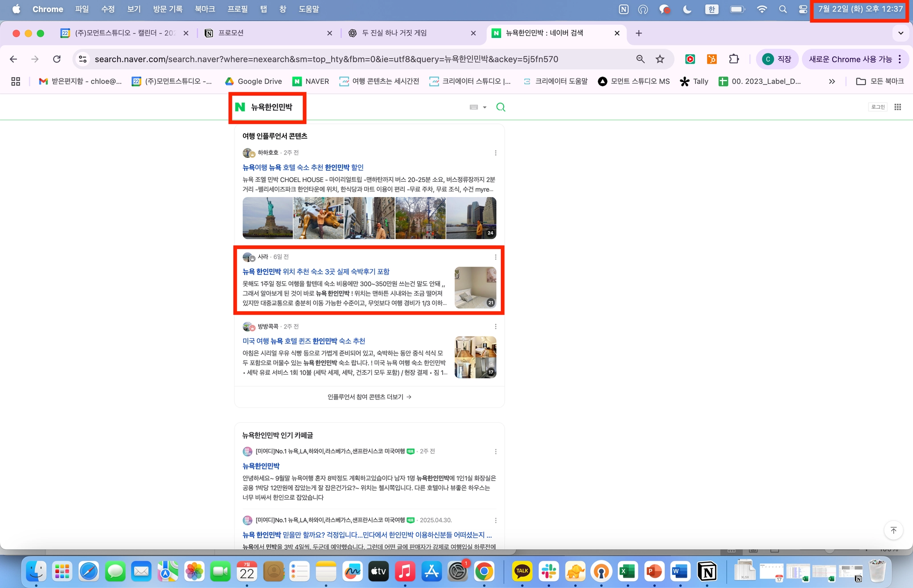913x588 pixels.
Task: Open KakaoTalk from the dock
Action: coord(522,571)
